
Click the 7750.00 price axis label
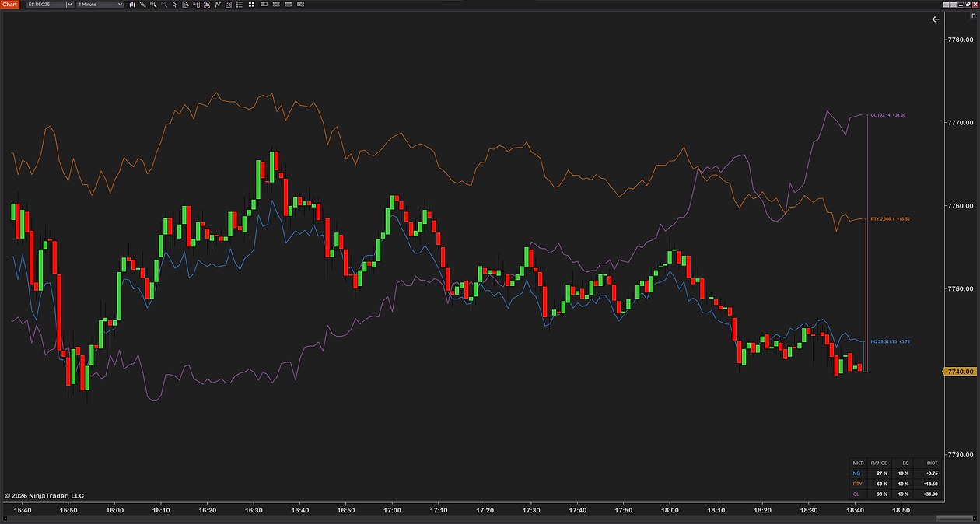[960, 288]
